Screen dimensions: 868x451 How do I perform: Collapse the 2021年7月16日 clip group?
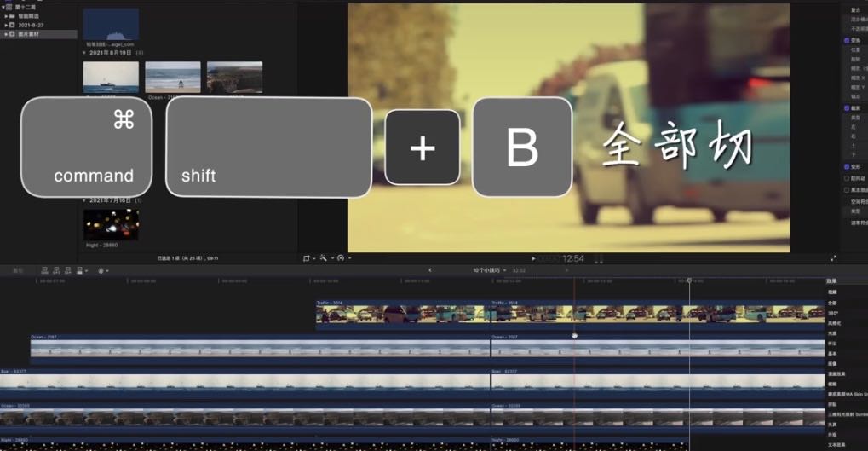pos(84,200)
